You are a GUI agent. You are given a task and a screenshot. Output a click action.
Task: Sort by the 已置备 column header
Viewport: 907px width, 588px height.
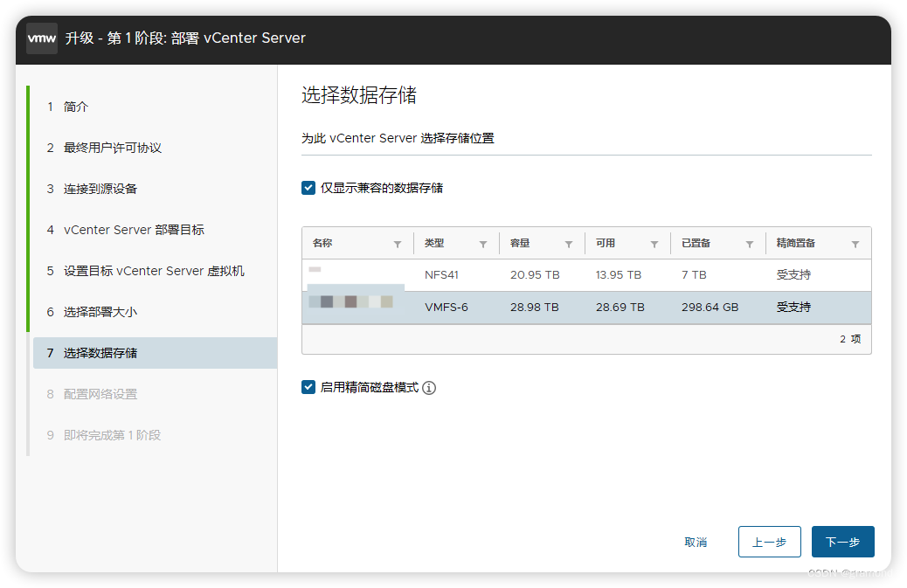coord(696,243)
